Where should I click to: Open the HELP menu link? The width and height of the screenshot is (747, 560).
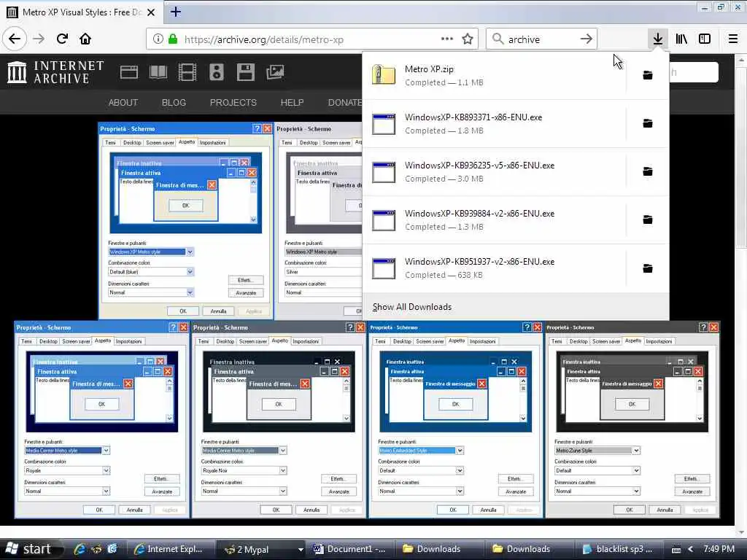click(292, 102)
